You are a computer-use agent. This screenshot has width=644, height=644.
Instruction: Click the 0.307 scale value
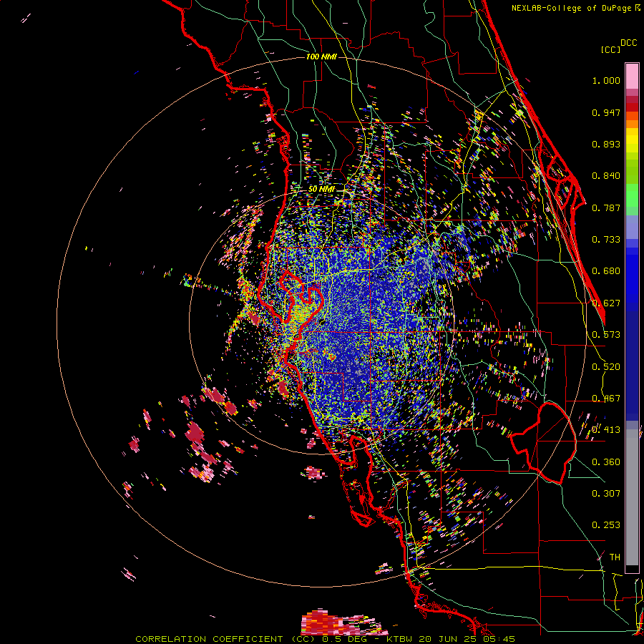(606, 494)
